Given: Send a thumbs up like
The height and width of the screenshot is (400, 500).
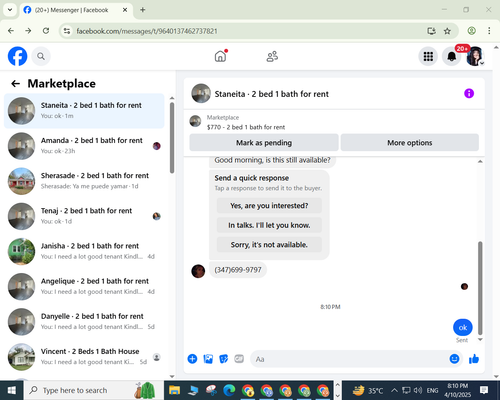Looking at the screenshot, I should pyautogui.click(x=474, y=359).
